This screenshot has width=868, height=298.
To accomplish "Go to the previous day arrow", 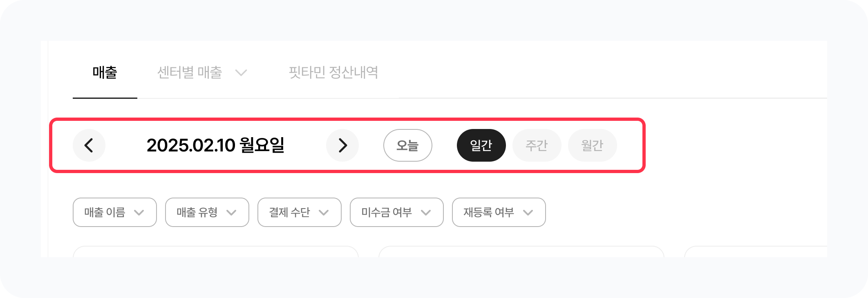I will coord(89,145).
